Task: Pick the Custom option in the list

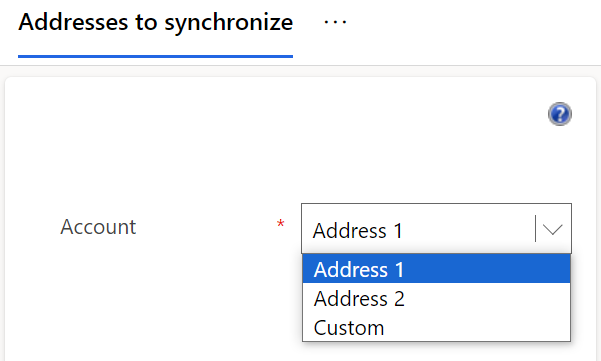Action: click(x=436, y=327)
